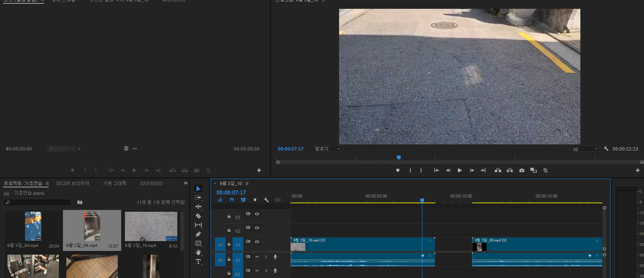This screenshot has height=278, width=644.
Task: Select the Ripple Edit tool
Action: click(198, 207)
